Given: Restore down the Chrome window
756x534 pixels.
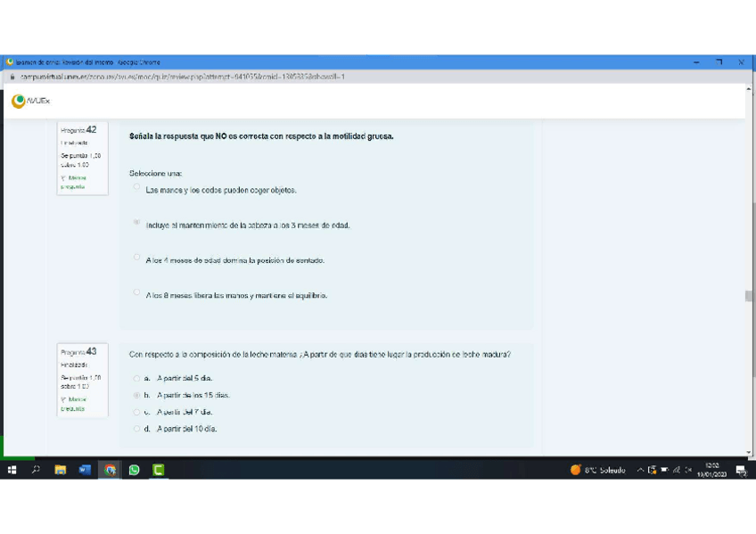Looking at the screenshot, I should (x=719, y=62).
